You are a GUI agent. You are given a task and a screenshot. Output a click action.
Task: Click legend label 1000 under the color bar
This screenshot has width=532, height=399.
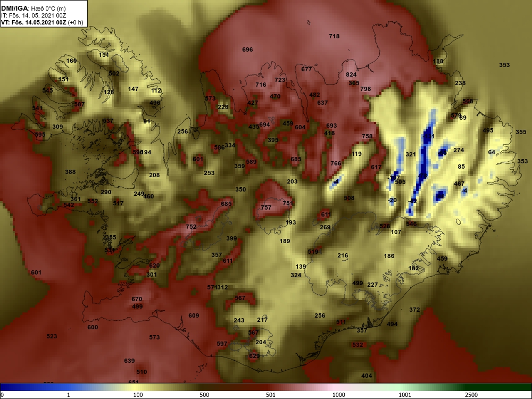coord(338,395)
